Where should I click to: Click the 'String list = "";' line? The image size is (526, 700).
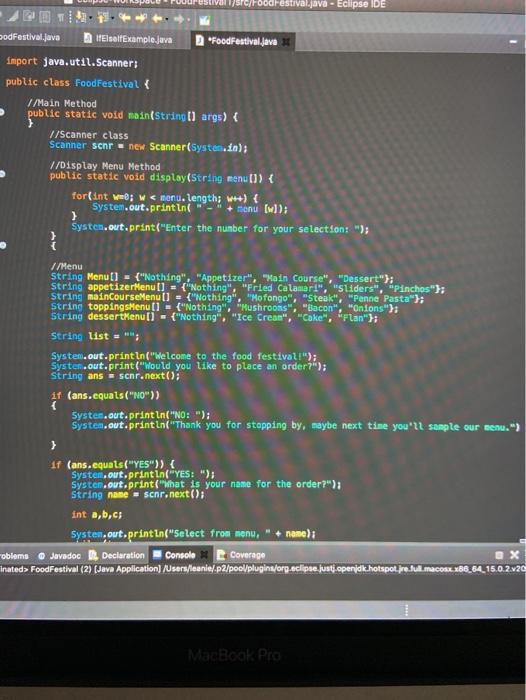point(95,336)
